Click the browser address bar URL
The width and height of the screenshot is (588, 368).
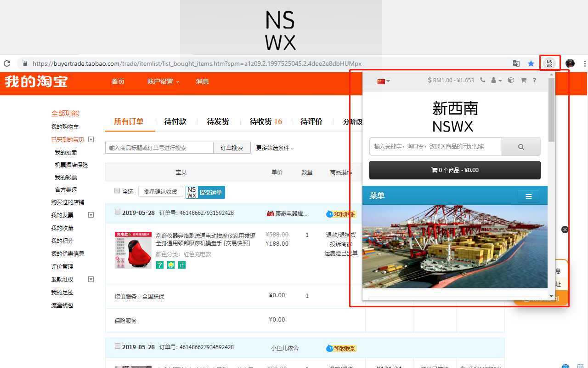point(197,63)
